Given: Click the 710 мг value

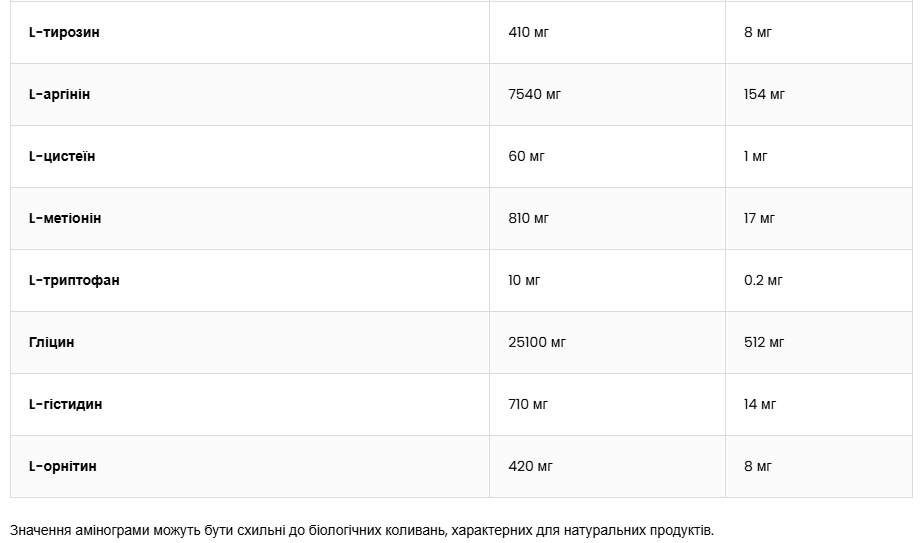Looking at the screenshot, I should coord(529,404).
